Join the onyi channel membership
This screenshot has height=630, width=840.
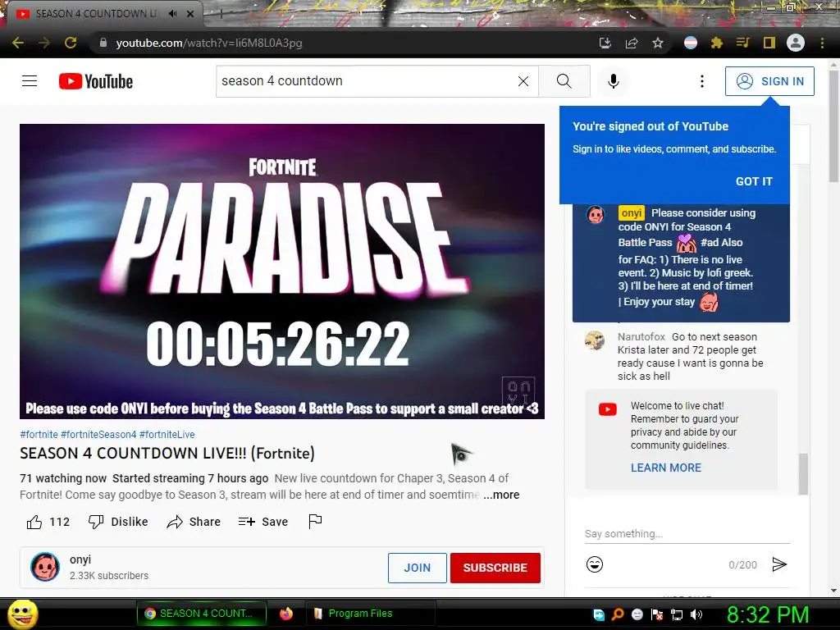pos(418,568)
